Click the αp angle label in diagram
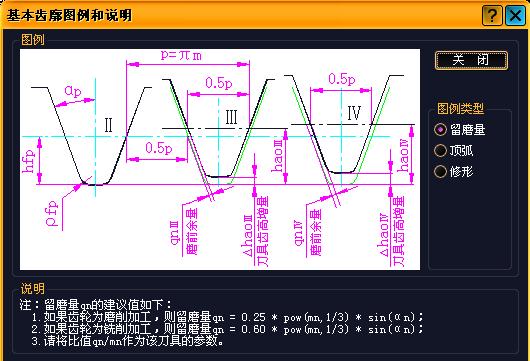 click(73, 91)
